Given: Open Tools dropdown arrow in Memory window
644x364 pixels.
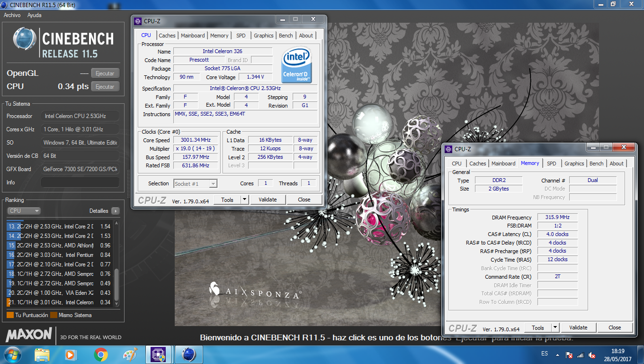Looking at the screenshot, I should point(555,328).
